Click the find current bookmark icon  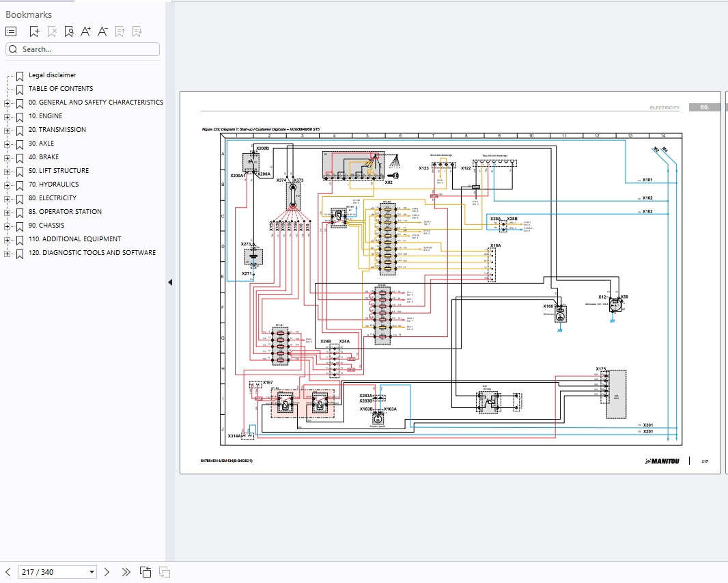pyautogui.click(x=69, y=31)
